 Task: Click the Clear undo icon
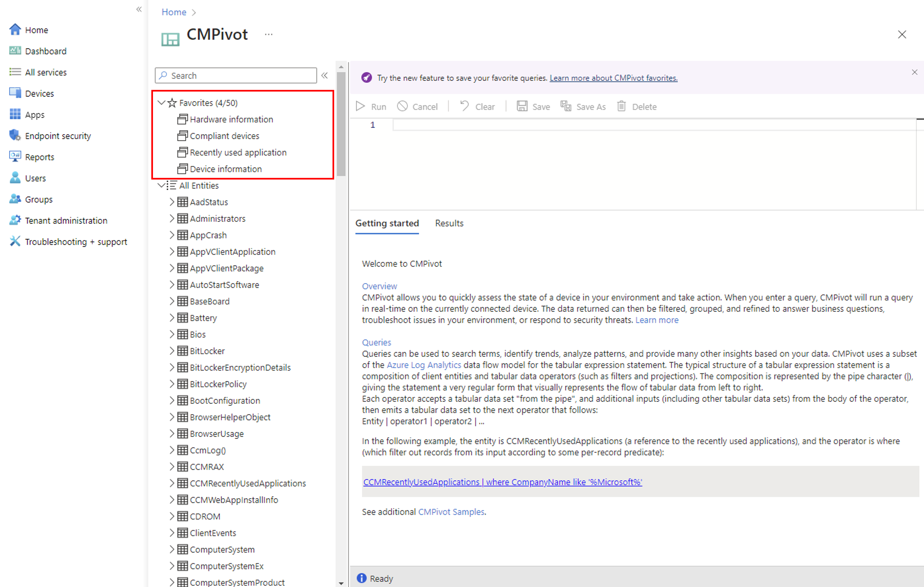click(464, 106)
